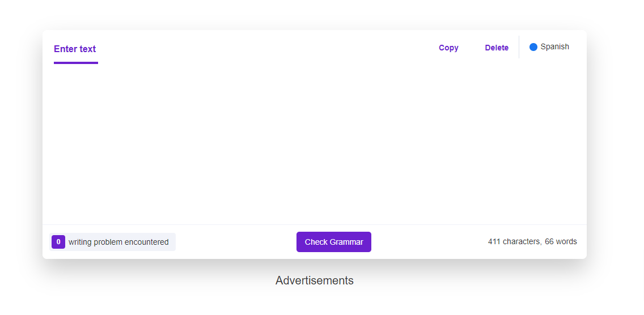Select the word Copy in the header
The width and height of the screenshot is (644, 315).
point(448,48)
